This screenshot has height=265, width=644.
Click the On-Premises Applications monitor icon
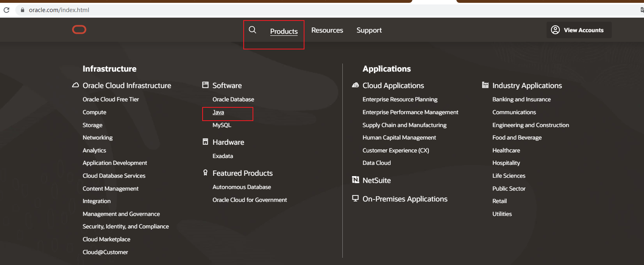click(355, 198)
